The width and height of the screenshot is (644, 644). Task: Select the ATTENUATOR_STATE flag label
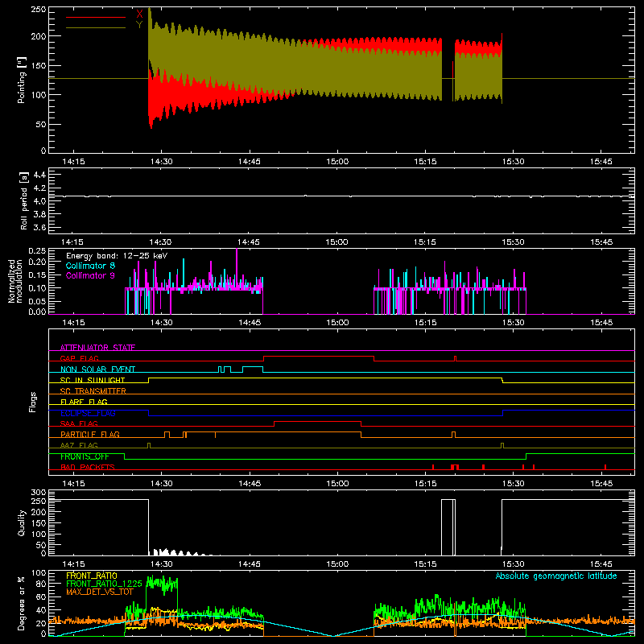pyautogui.click(x=97, y=348)
